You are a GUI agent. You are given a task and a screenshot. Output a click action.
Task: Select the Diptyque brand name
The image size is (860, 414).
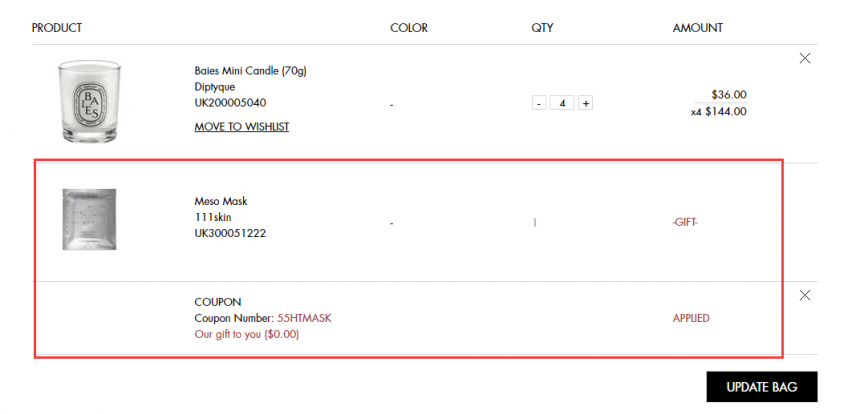tap(214, 87)
